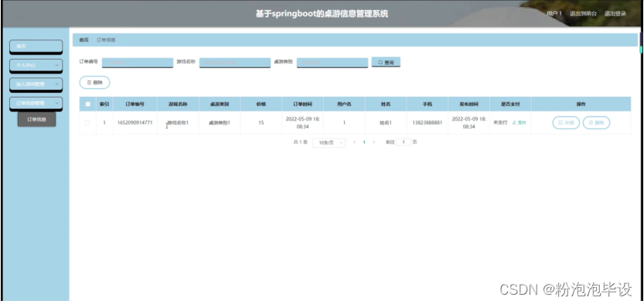Expand the 加入房间管理 sidebar menu

(36, 84)
